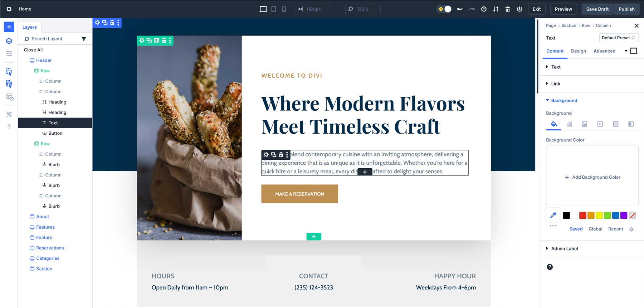Select the Reservations section in layers
The image size is (644, 308).
[50, 248]
